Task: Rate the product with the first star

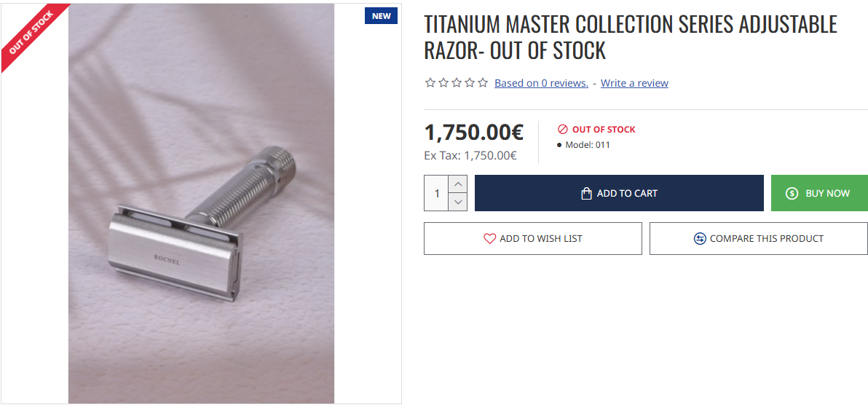Action: (430, 83)
